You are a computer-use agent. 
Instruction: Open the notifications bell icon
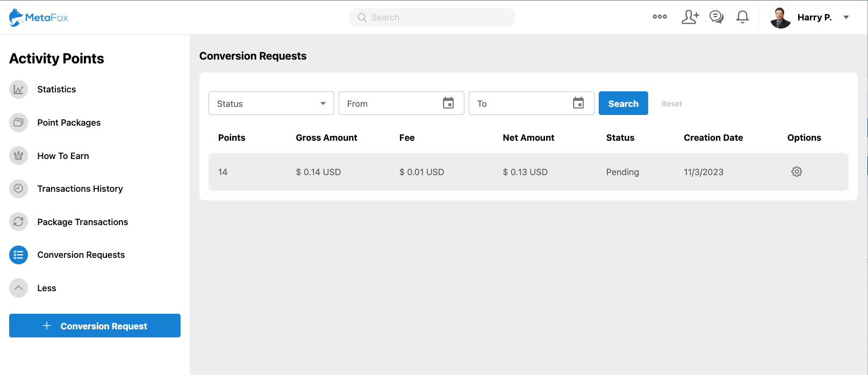[x=742, y=17]
